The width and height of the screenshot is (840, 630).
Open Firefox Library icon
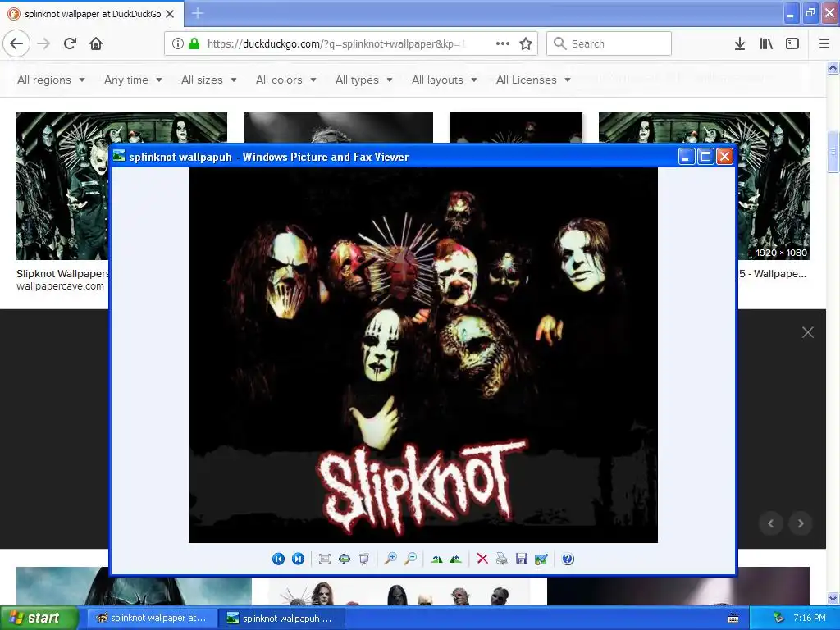[766, 43]
